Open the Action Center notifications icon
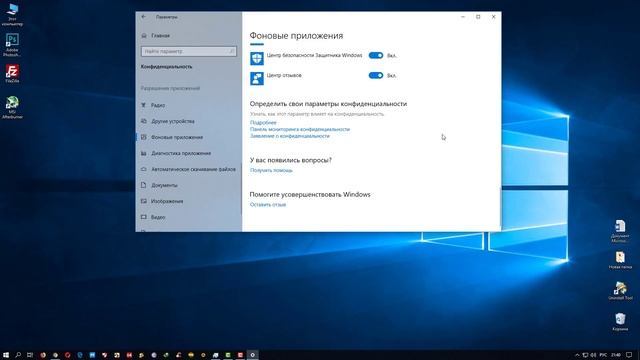 (629, 355)
